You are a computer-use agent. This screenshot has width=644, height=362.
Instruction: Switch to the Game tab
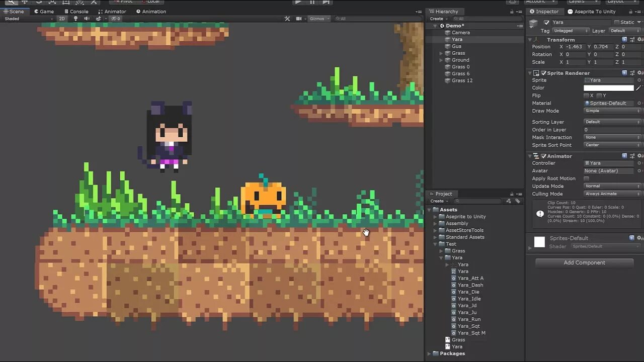point(44,11)
